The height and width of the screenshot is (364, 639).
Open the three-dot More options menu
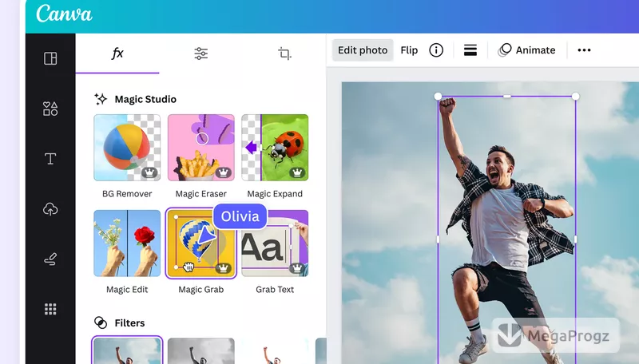584,50
